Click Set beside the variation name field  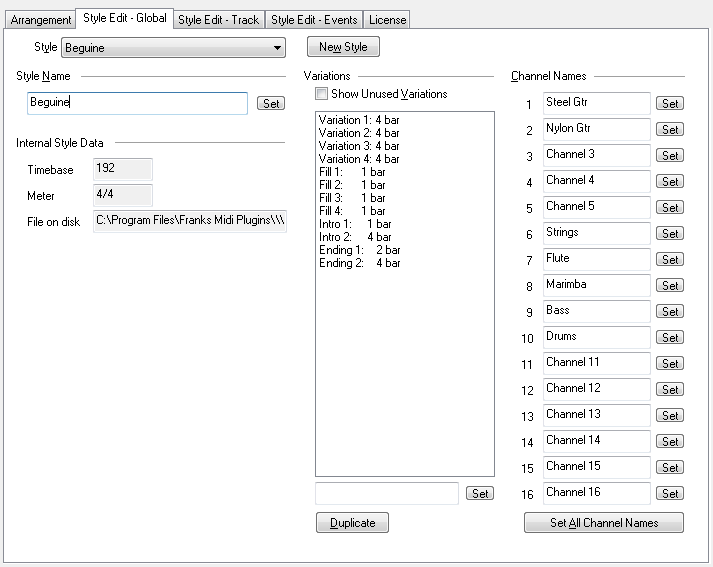click(x=480, y=493)
